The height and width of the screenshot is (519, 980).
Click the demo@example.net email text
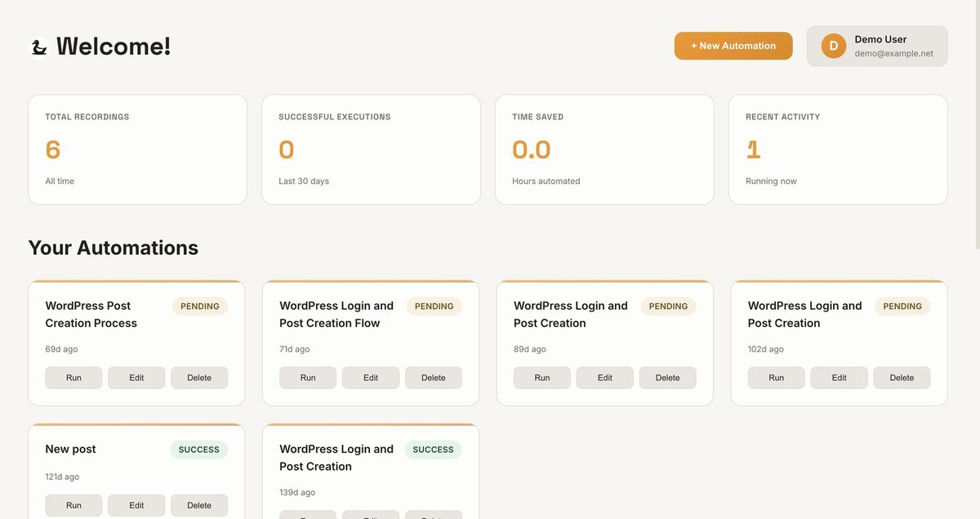point(893,53)
